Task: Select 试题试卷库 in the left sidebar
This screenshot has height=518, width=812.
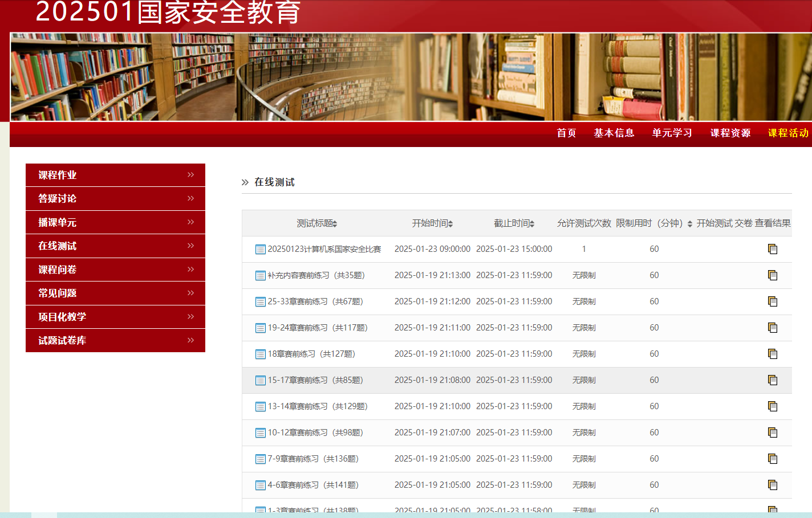Action: [x=62, y=340]
